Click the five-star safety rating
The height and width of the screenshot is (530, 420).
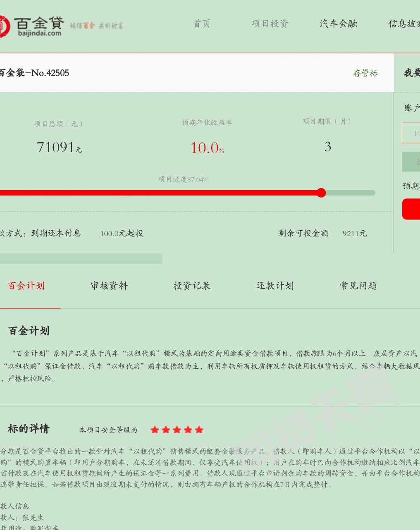click(177, 430)
